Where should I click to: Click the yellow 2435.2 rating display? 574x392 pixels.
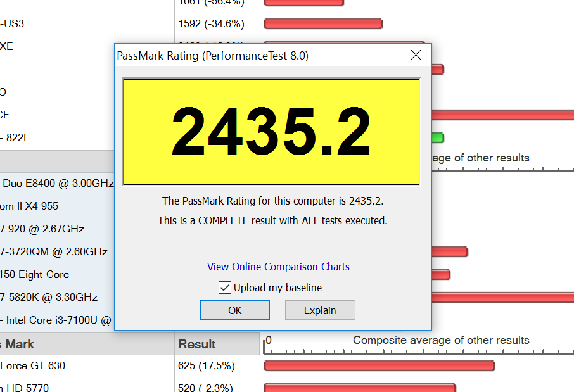tap(271, 132)
